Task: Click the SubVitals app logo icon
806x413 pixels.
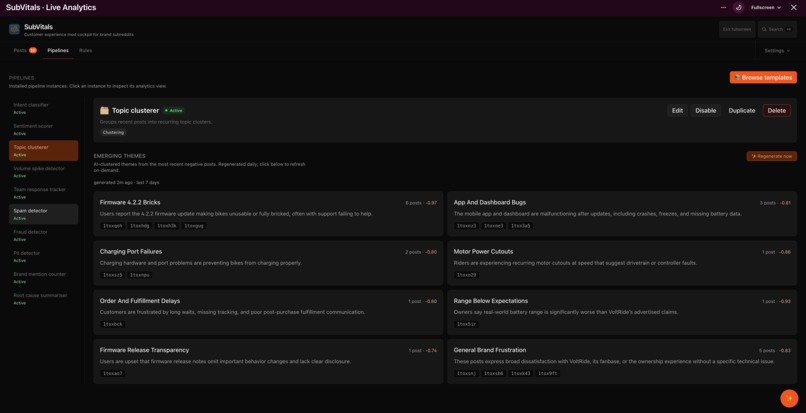Action: tap(14, 29)
